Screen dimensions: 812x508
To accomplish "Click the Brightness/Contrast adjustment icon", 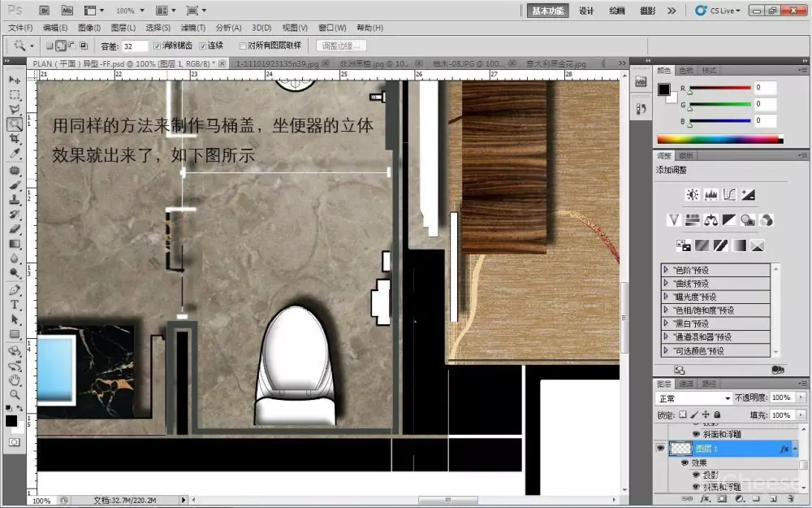I will [x=692, y=195].
